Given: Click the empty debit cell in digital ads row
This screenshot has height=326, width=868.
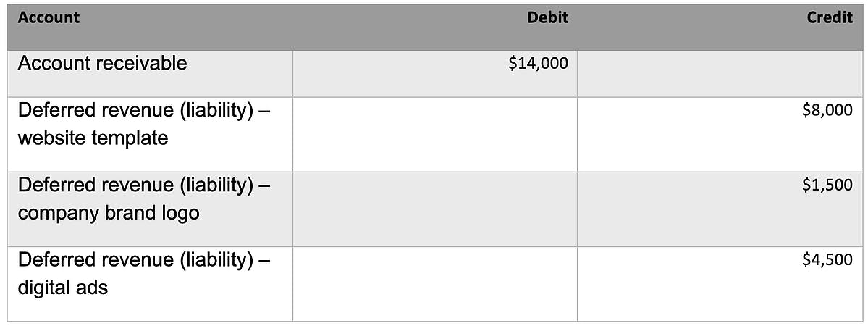Looking at the screenshot, I should click(x=434, y=283).
